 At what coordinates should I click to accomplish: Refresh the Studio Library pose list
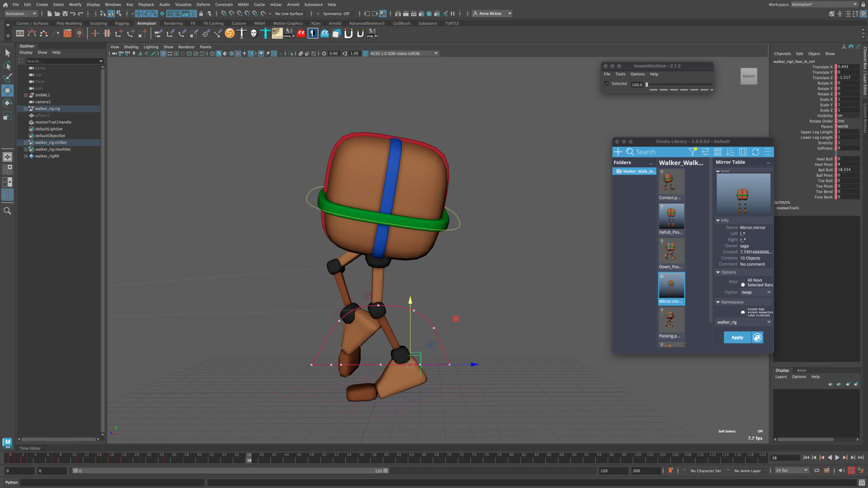(756, 152)
